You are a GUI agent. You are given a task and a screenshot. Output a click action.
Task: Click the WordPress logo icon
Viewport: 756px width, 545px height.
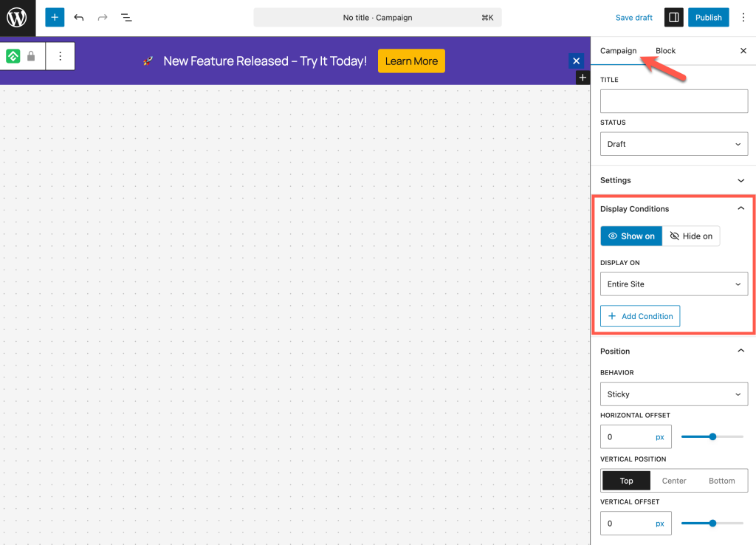(17, 18)
